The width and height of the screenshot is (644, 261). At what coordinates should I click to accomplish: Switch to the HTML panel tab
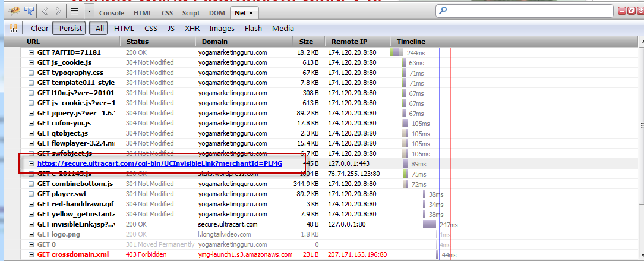(143, 13)
